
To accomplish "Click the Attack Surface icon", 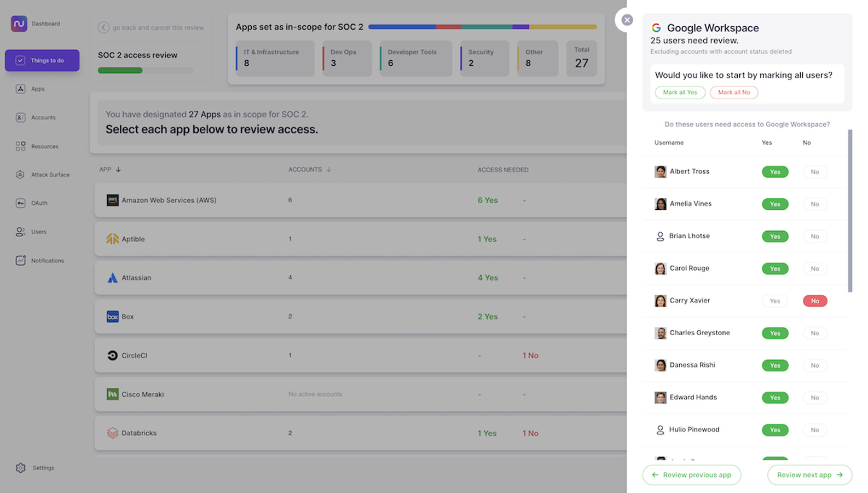I will 20,175.
